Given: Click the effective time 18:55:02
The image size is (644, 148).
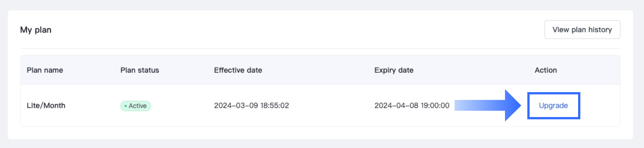Looking at the screenshot, I should 274,106.
